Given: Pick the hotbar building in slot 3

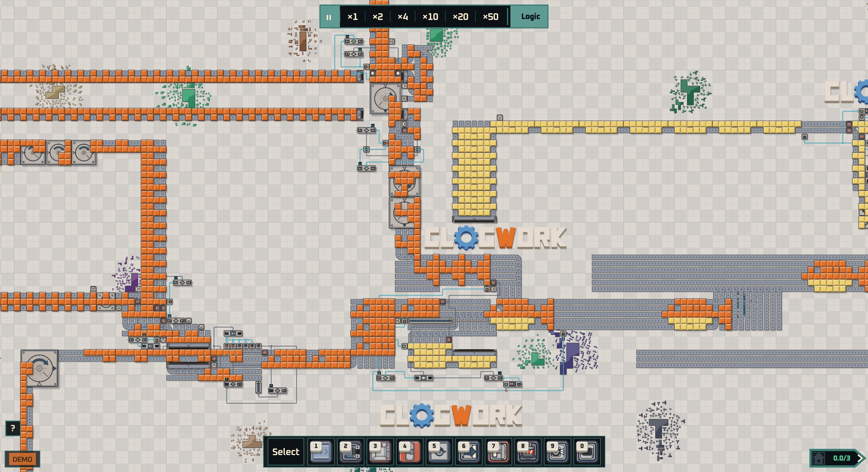Looking at the screenshot, I should [380, 451].
